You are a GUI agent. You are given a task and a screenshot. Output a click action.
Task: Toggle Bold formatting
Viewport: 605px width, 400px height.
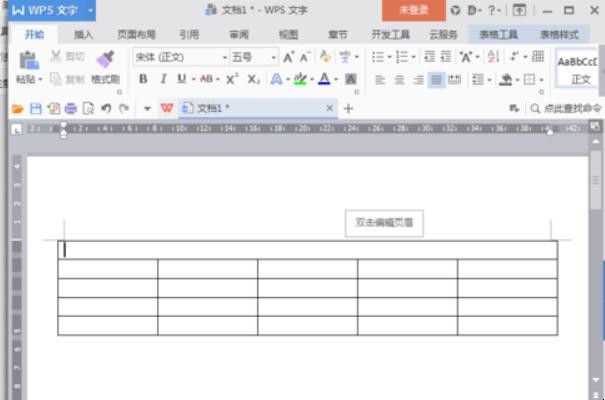pyautogui.click(x=143, y=79)
